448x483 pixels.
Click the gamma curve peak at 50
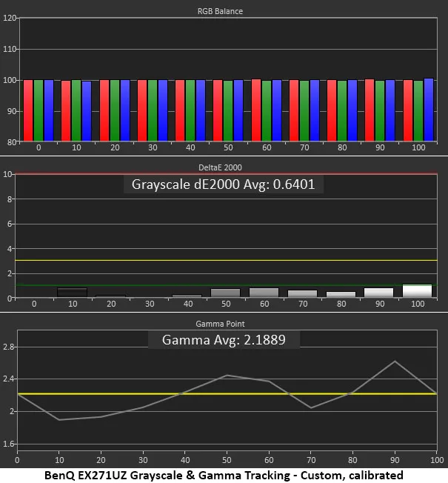coord(227,376)
